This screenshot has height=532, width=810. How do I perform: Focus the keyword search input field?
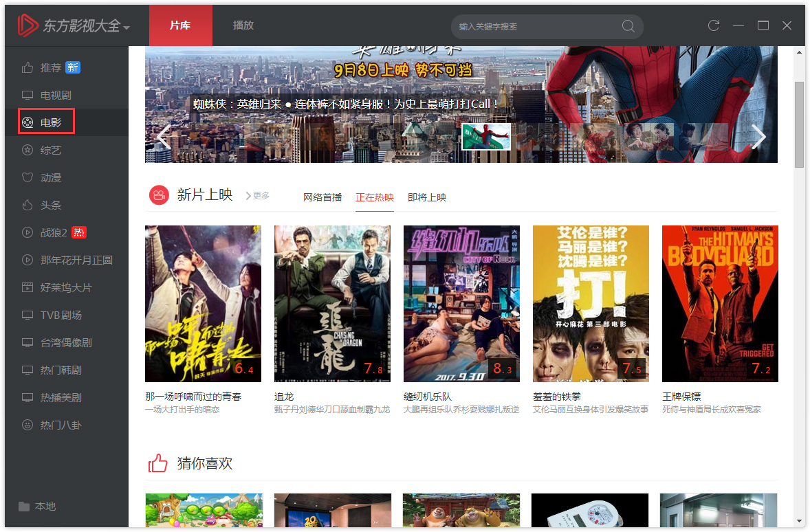(537, 26)
